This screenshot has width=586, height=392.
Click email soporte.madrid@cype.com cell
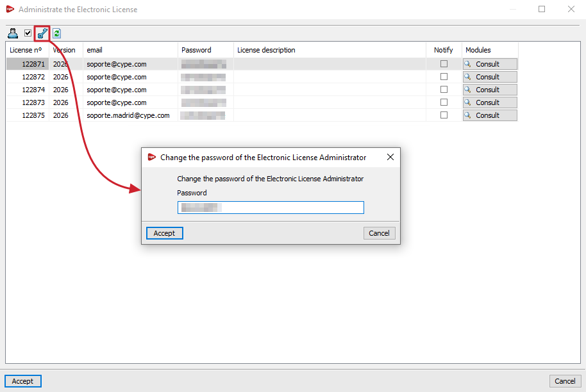tap(130, 115)
